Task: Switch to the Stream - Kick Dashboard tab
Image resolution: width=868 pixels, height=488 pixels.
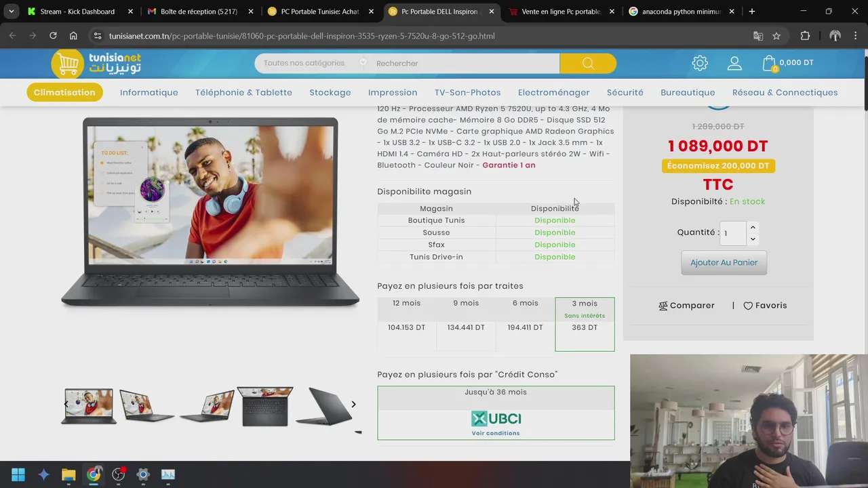Action: tap(77, 12)
